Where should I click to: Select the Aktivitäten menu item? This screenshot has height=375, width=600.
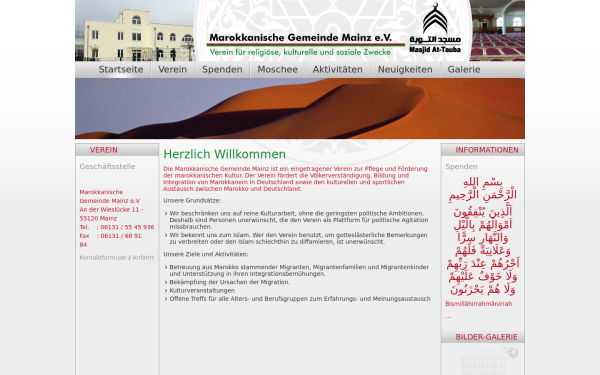click(338, 69)
